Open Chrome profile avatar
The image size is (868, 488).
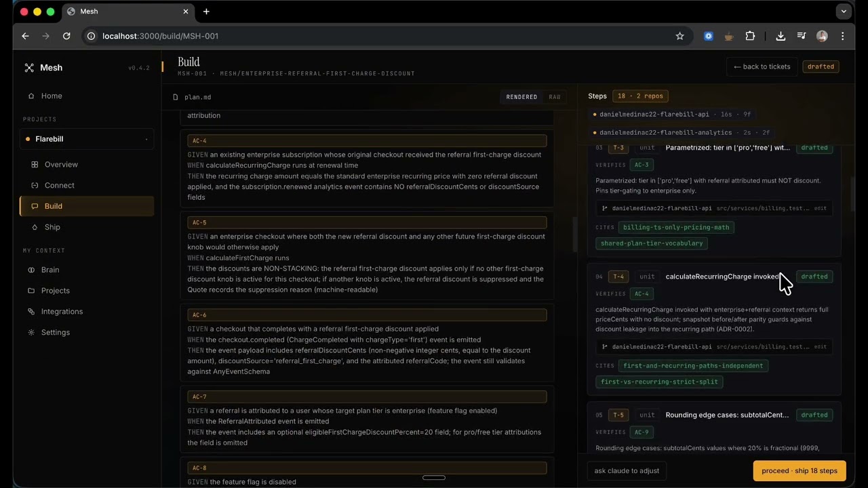(822, 36)
